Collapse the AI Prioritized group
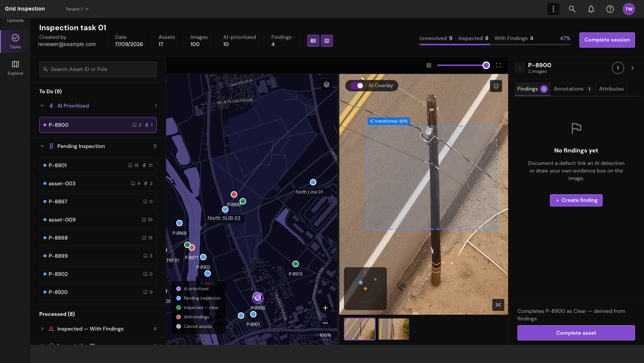 42,106
